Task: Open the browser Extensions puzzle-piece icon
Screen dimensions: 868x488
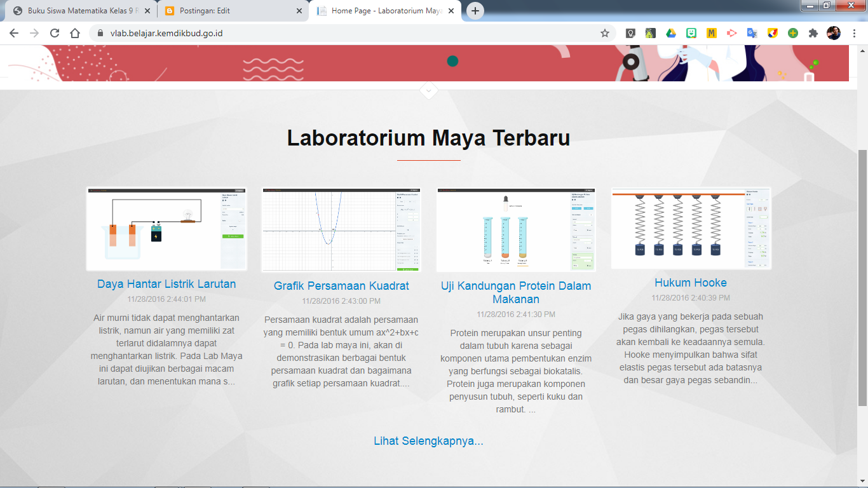Action: tap(813, 32)
